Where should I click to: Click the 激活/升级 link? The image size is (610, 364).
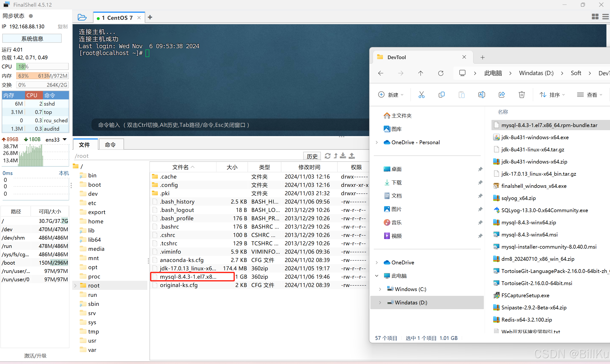pos(35,355)
